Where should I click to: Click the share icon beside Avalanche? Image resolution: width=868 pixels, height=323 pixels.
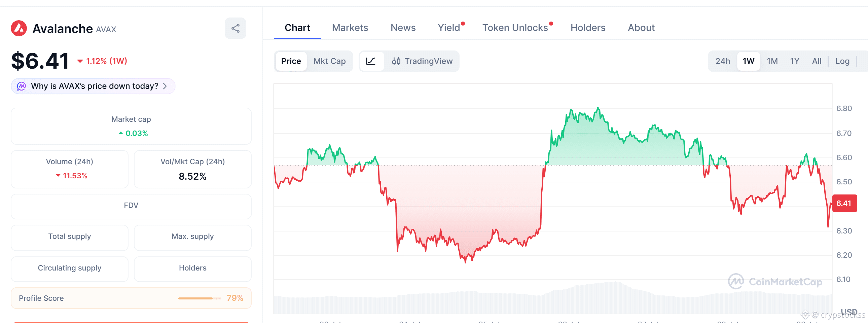(235, 28)
